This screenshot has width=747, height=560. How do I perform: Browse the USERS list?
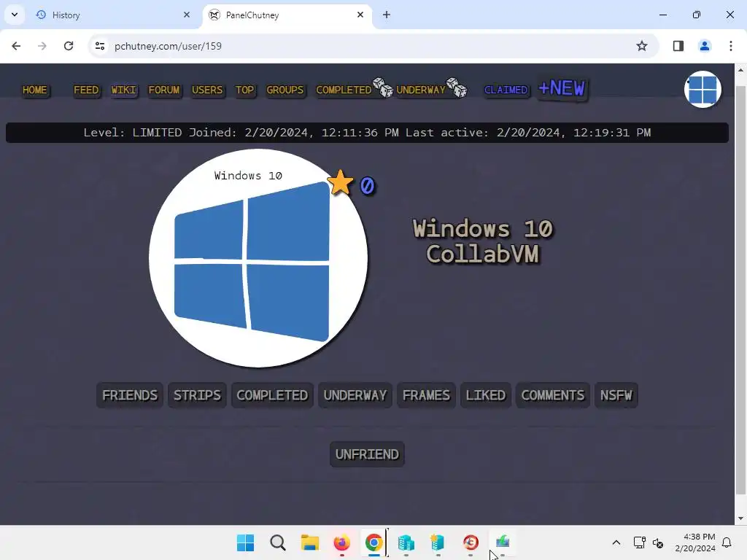(207, 90)
